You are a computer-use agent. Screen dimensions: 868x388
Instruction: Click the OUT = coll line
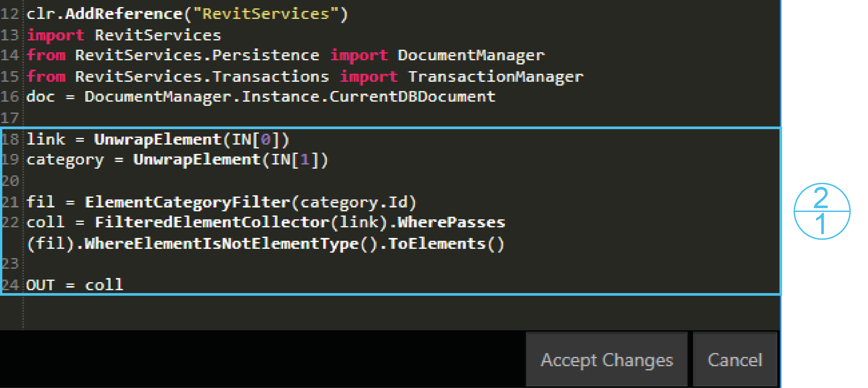pos(75,285)
